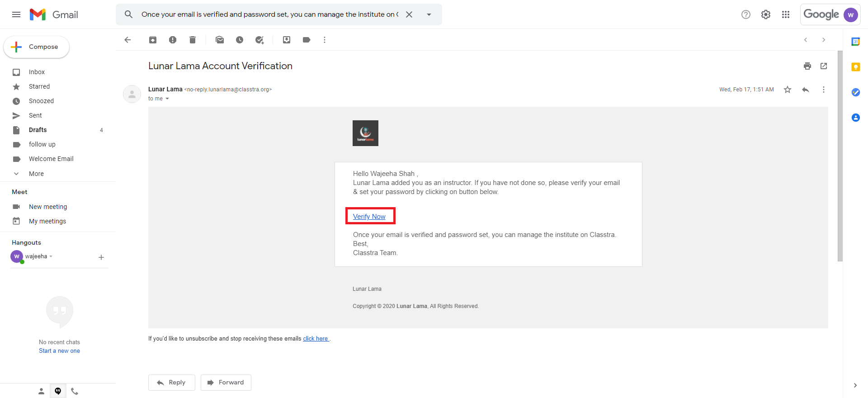This screenshot has height=398, width=868.
Task: Go back to the inbox list
Action: pos(127,40)
